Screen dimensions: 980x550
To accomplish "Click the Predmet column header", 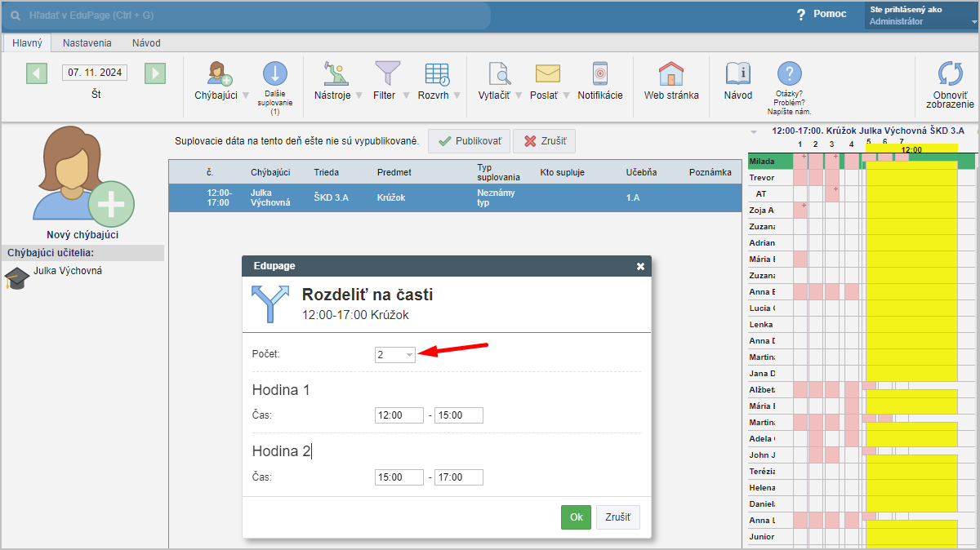I will [x=394, y=172].
